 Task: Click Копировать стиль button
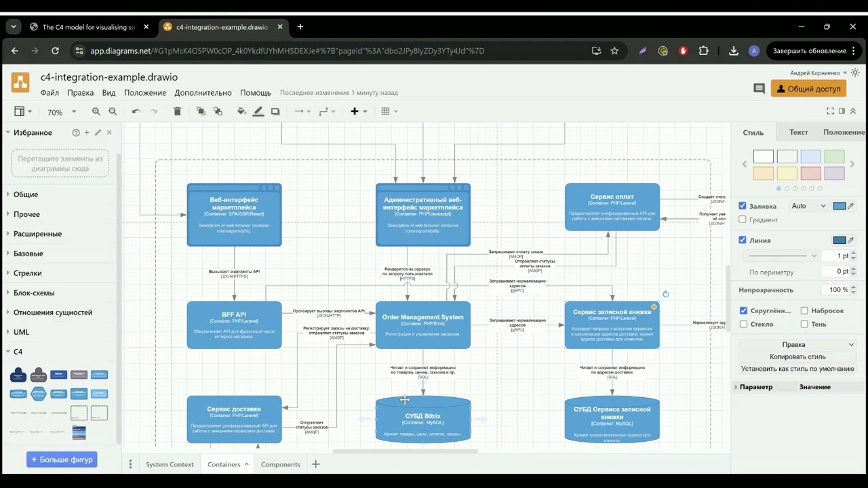point(797,357)
